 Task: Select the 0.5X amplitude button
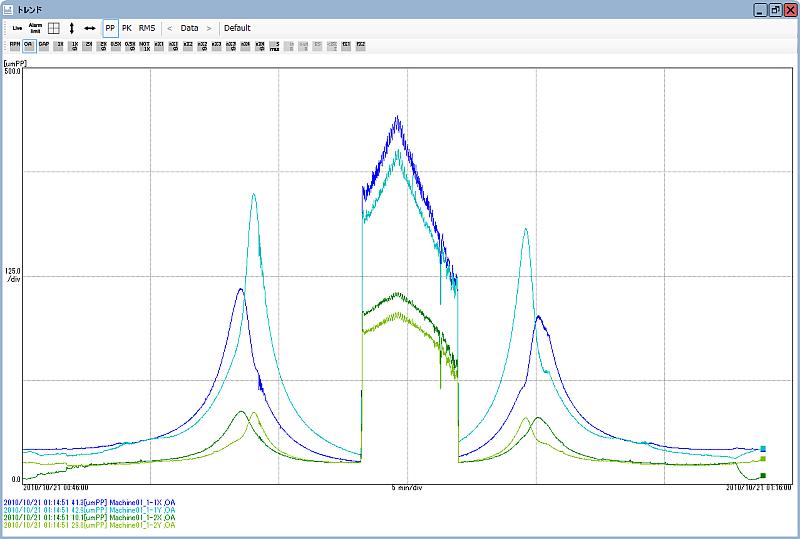(116, 46)
